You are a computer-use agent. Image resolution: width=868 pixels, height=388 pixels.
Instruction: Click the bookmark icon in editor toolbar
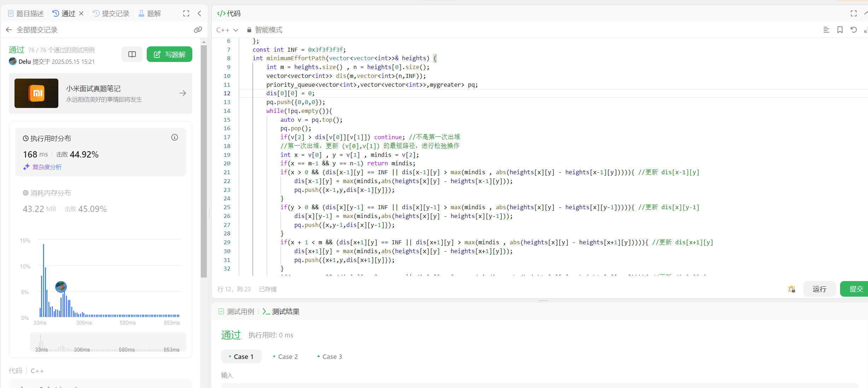[840, 30]
